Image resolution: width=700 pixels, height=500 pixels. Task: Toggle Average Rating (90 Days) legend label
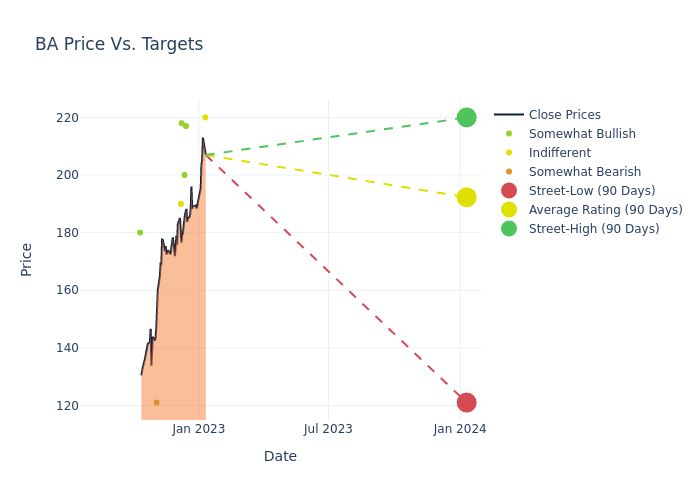click(x=605, y=210)
